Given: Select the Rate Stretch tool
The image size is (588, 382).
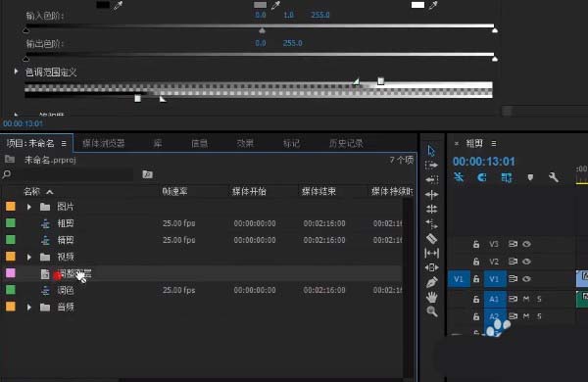Looking at the screenshot, I should point(431,223).
